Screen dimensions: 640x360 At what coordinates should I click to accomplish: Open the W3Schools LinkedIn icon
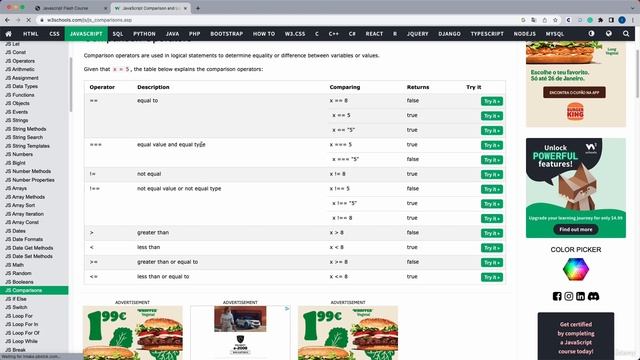[x=580, y=296]
